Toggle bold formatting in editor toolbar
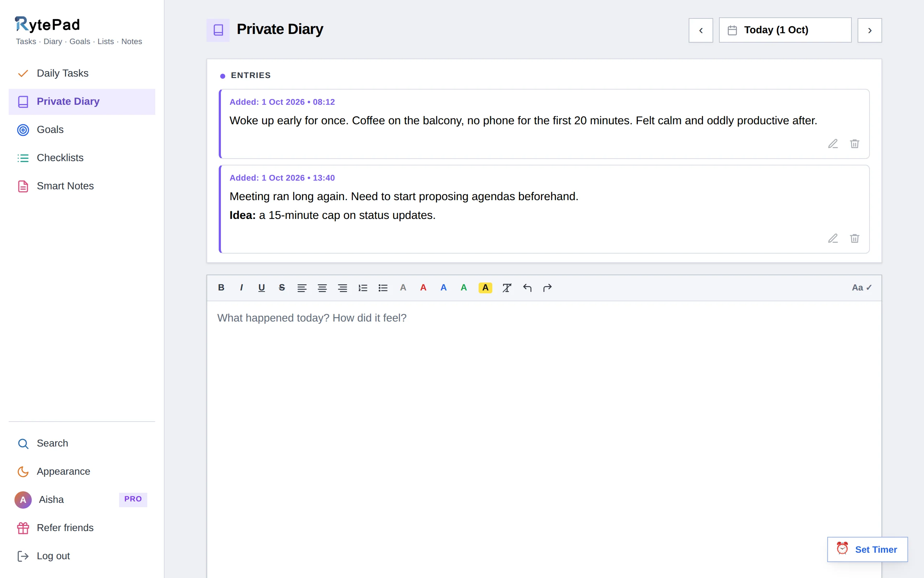Screen dimensions: 924x578 221,288
